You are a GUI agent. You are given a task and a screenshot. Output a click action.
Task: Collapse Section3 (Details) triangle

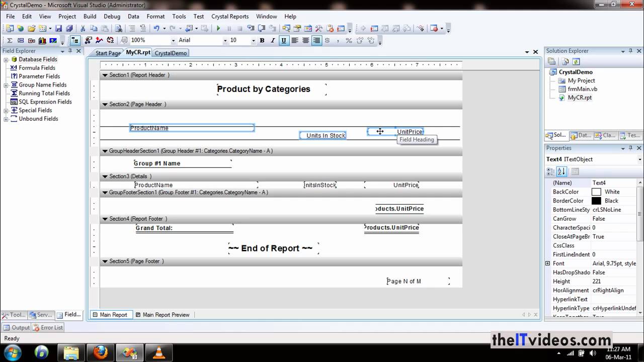[x=105, y=176]
